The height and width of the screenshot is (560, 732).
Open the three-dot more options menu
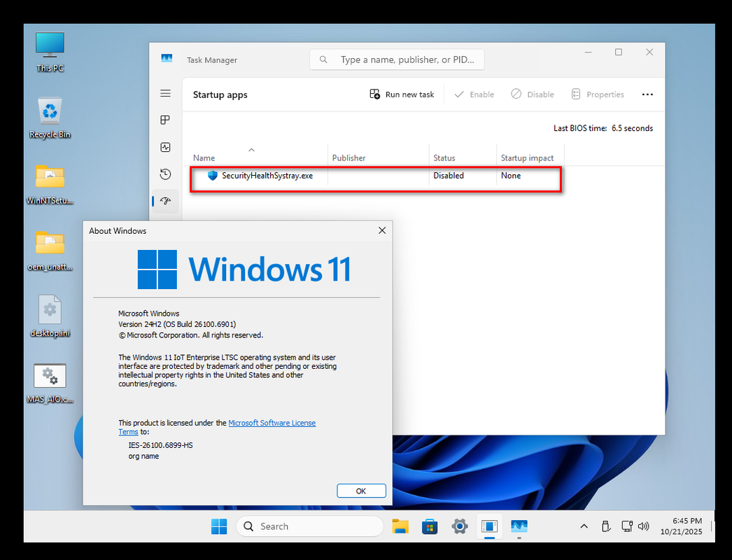coord(647,94)
